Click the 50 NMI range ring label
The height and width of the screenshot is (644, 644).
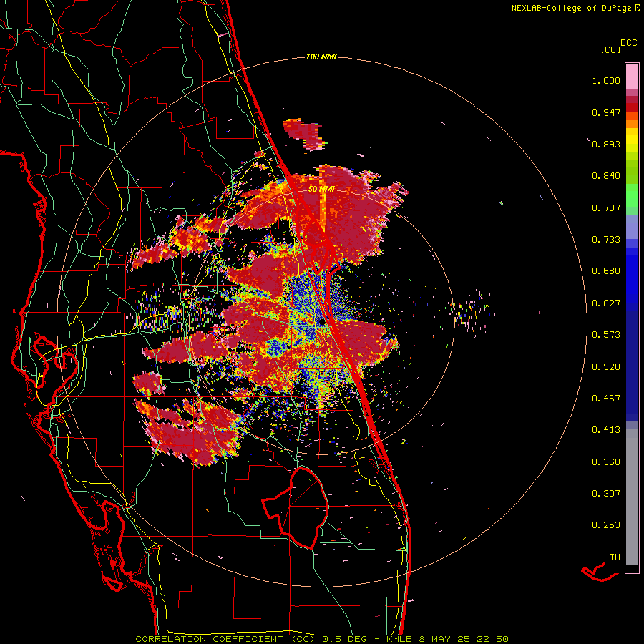pos(321,189)
